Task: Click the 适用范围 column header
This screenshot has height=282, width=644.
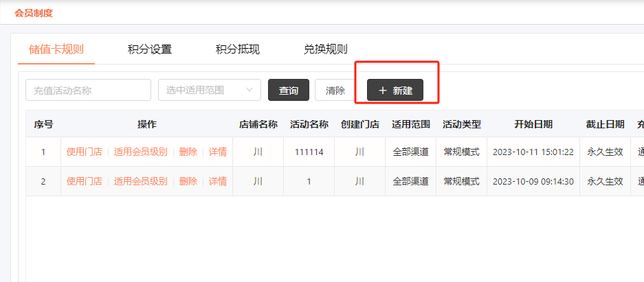Action: coord(411,125)
